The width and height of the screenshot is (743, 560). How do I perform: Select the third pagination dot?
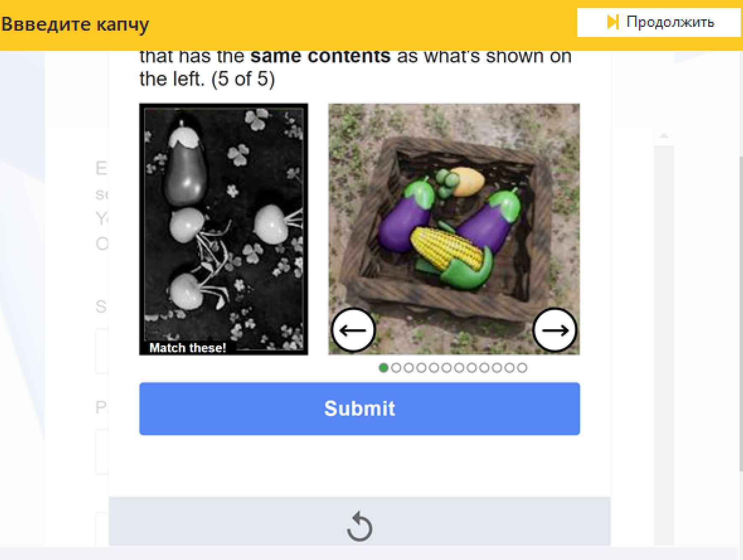click(408, 368)
